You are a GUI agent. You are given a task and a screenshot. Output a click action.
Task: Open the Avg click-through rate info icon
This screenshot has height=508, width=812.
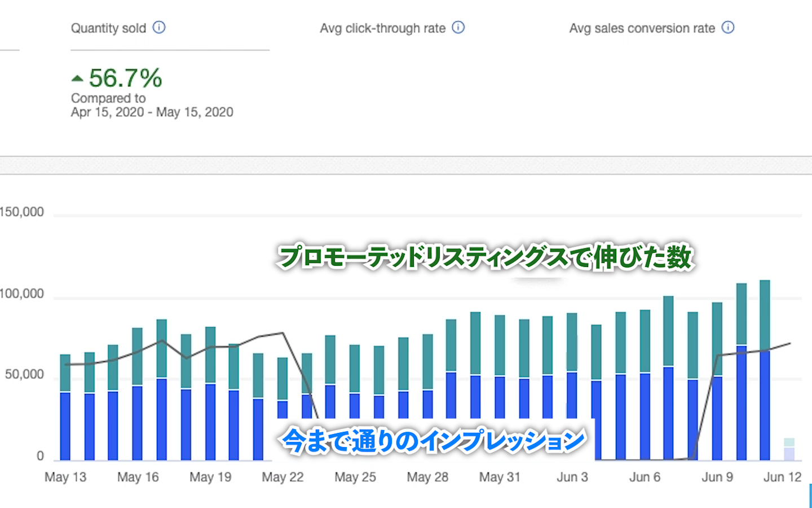(458, 28)
